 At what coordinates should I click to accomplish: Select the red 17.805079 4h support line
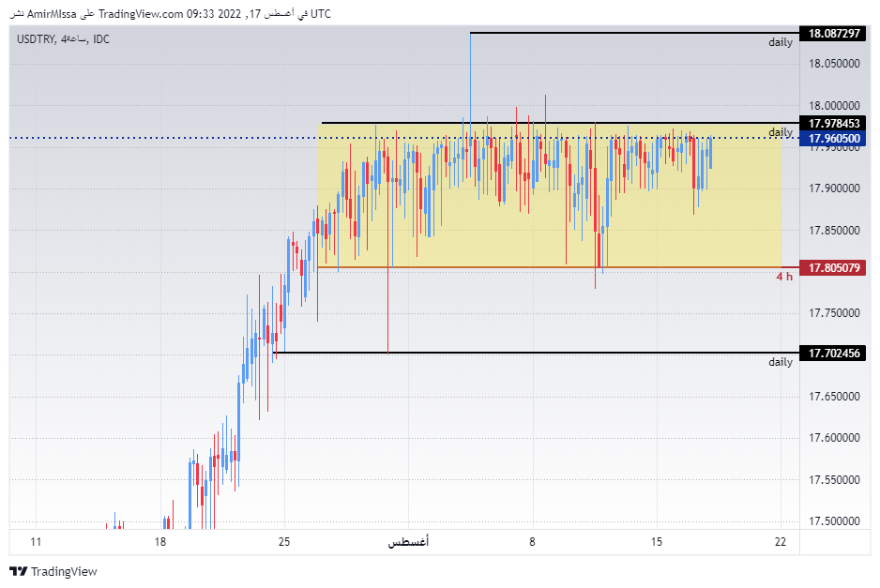pos(558,267)
